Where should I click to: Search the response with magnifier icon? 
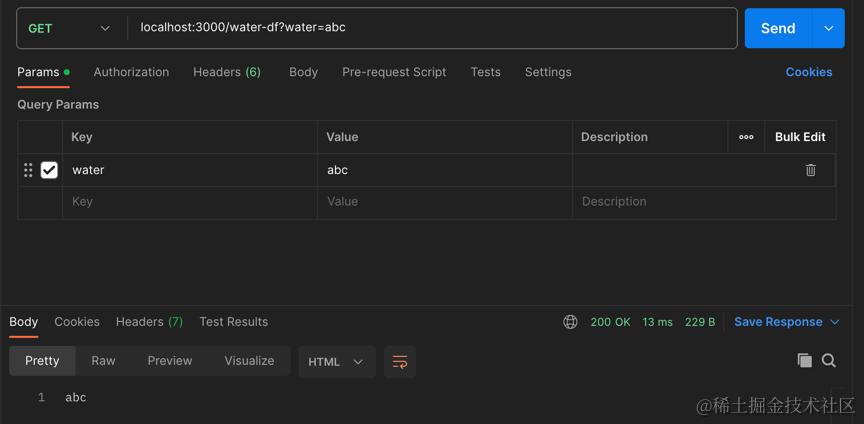coord(829,361)
